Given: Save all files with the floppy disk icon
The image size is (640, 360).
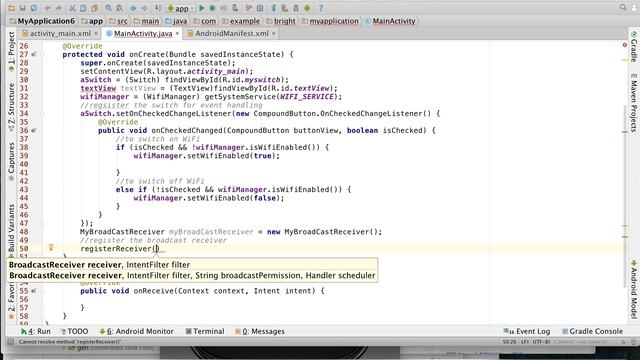Looking at the screenshot, I should [x=22, y=8].
